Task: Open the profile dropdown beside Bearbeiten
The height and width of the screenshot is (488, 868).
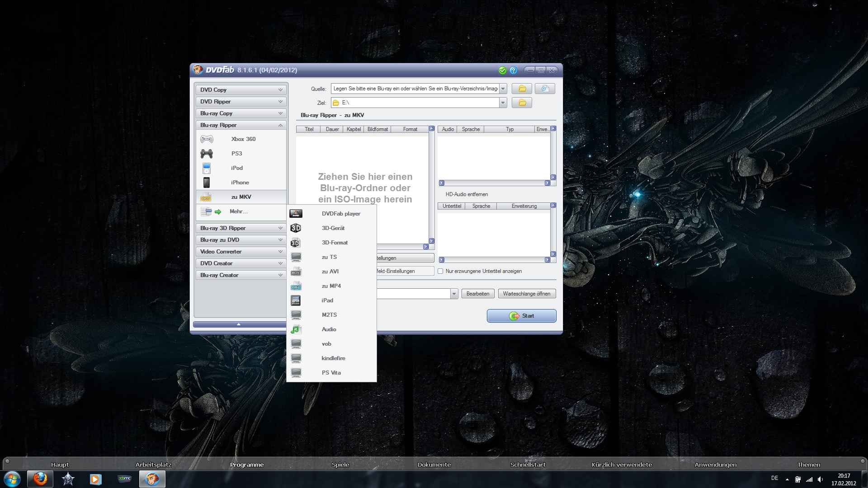Action: [454, 294]
